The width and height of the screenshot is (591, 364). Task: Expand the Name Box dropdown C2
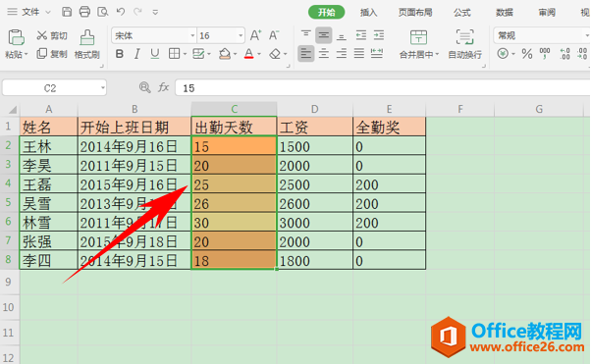(x=102, y=88)
